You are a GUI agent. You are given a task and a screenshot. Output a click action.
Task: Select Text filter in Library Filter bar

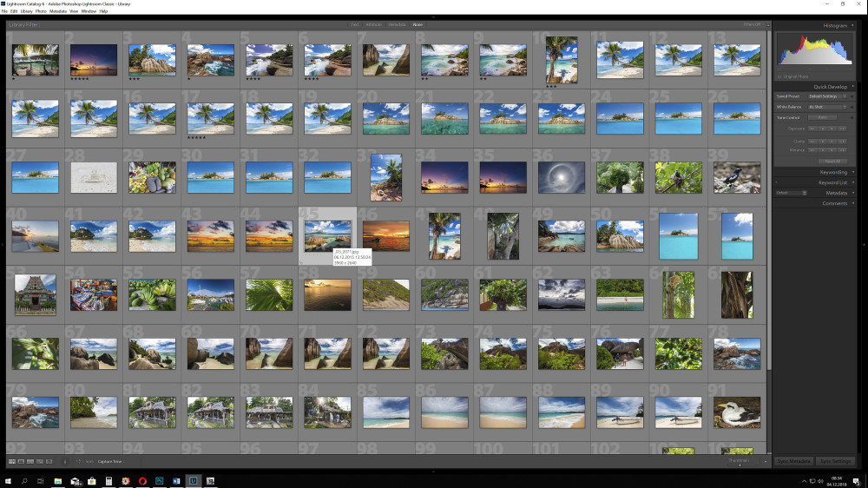coord(354,24)
